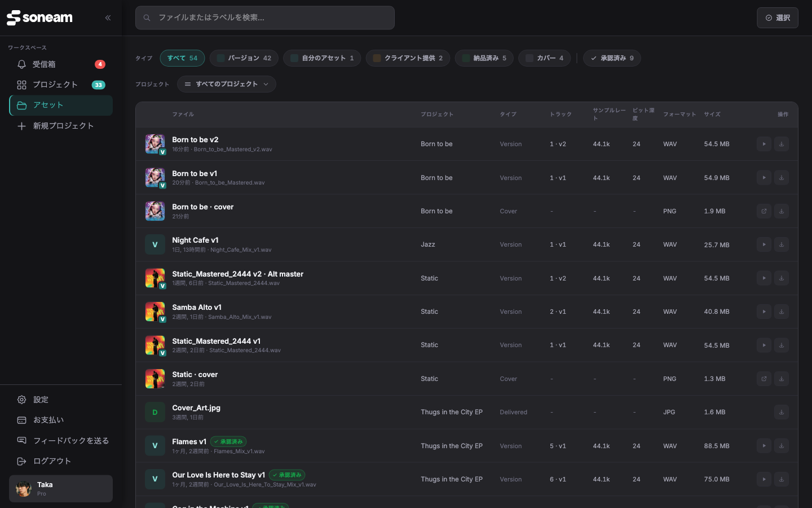This screenshot has height=508, width=812.
Task: Toggle the 承認済み 9 approved filter
Action: point(612,58)
